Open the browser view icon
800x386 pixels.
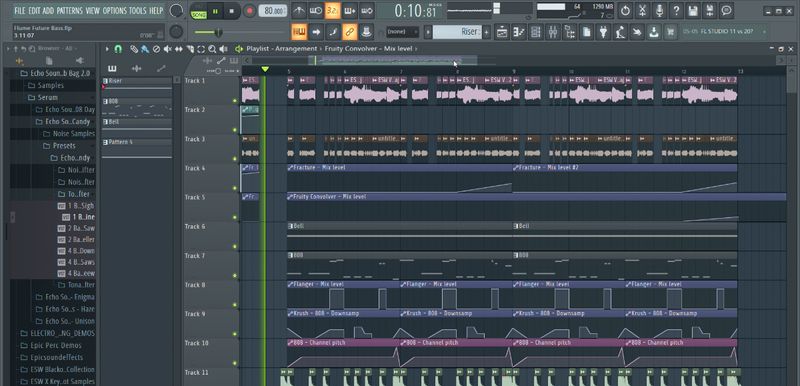(569, 32)
